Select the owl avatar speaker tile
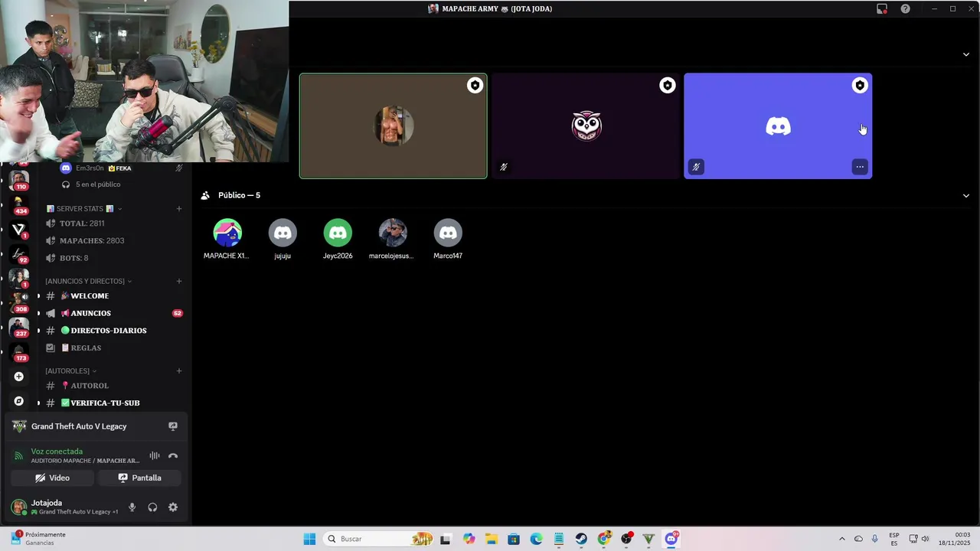 (x=586, y=126)
